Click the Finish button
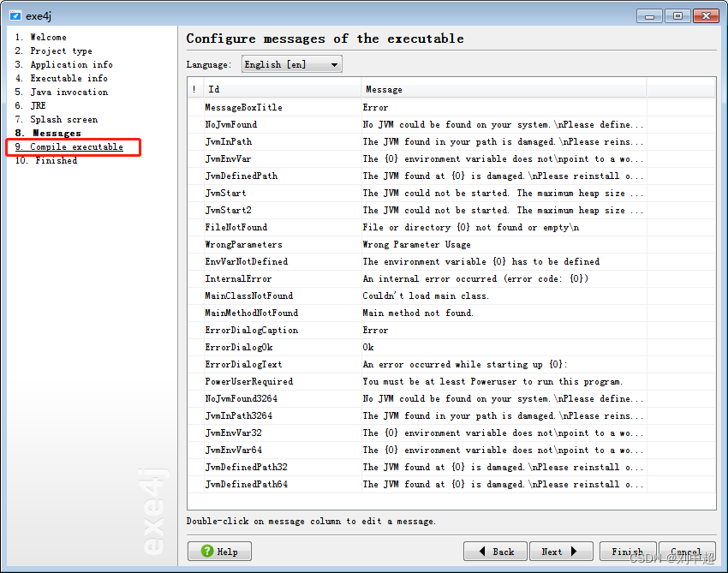Viewport: 728px width, 573px height. tap(628, 551)
